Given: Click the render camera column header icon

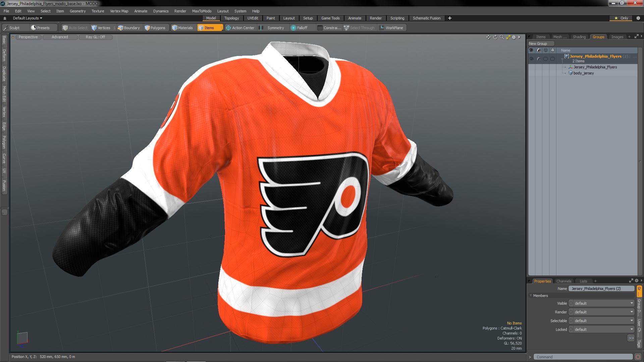Looking at the screenshot, I should coord(539,50).
